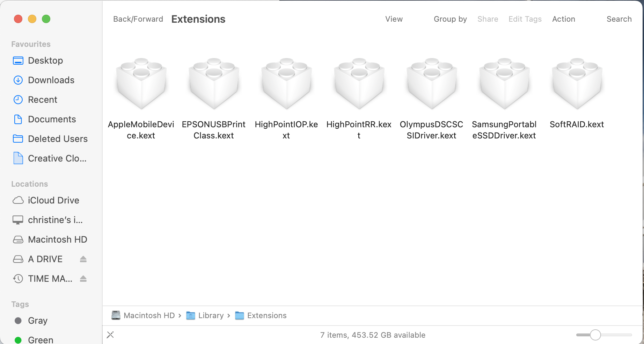644x344 pixels.
Task: Select the HighPointRR.kext brick icon
Action: click(x=359, y=84)
